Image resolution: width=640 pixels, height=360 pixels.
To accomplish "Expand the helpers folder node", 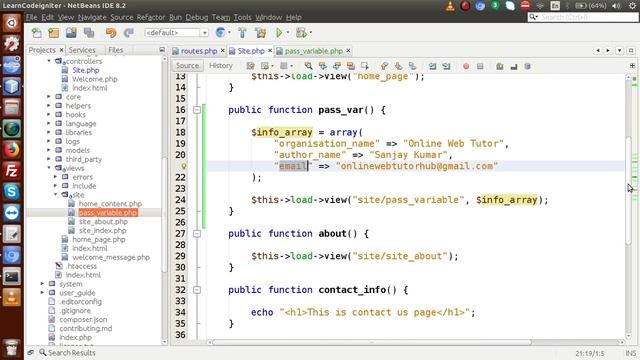I will [49, 106].
